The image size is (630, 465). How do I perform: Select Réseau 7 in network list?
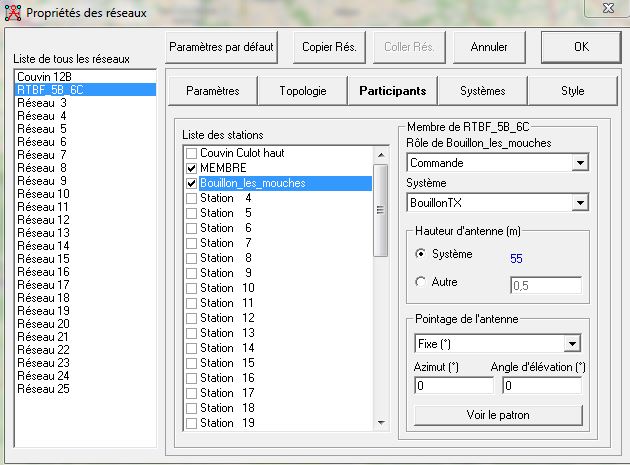(86, 155)
